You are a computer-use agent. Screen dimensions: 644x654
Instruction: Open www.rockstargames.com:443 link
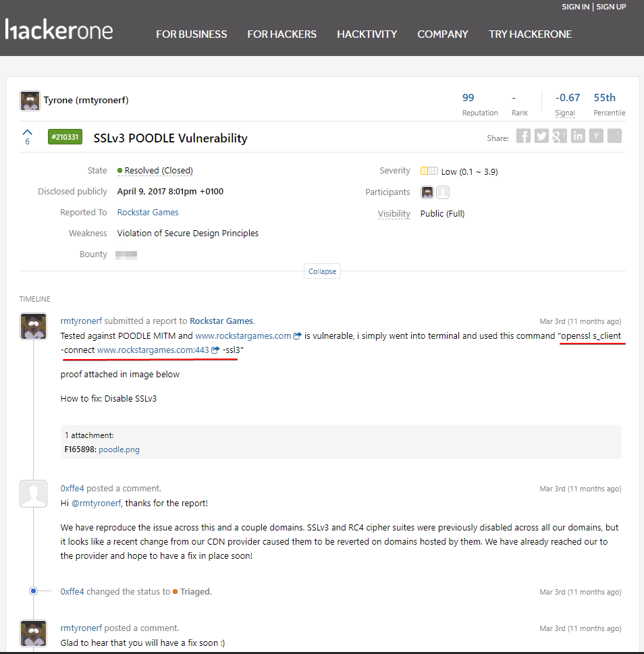pos(153,350)
